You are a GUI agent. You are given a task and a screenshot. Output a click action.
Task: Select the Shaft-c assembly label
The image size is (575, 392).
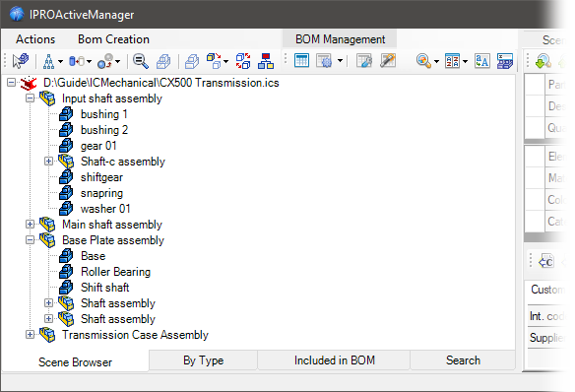pyautogui.click(x=123, y=162)
